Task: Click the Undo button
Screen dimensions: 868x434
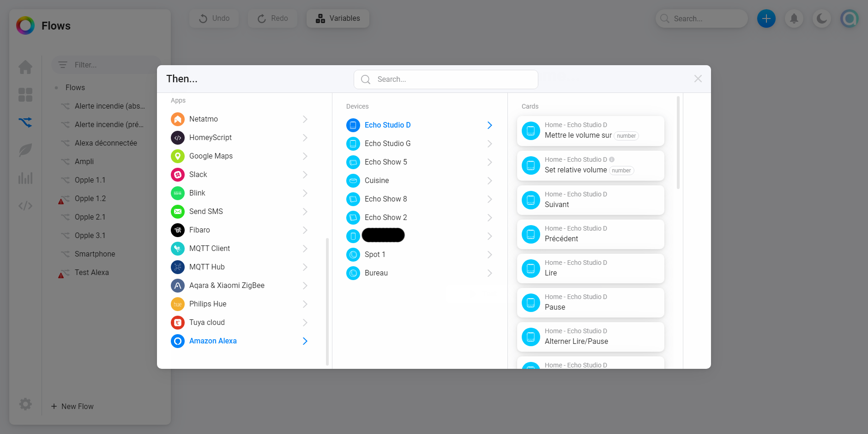Action: click(x=214, y=18)
